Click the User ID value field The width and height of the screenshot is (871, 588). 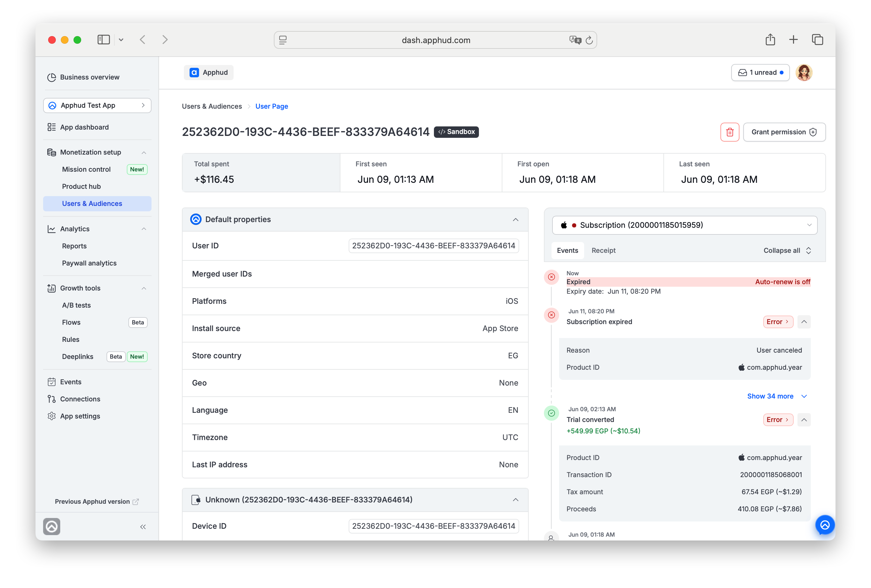coord(433,246)
